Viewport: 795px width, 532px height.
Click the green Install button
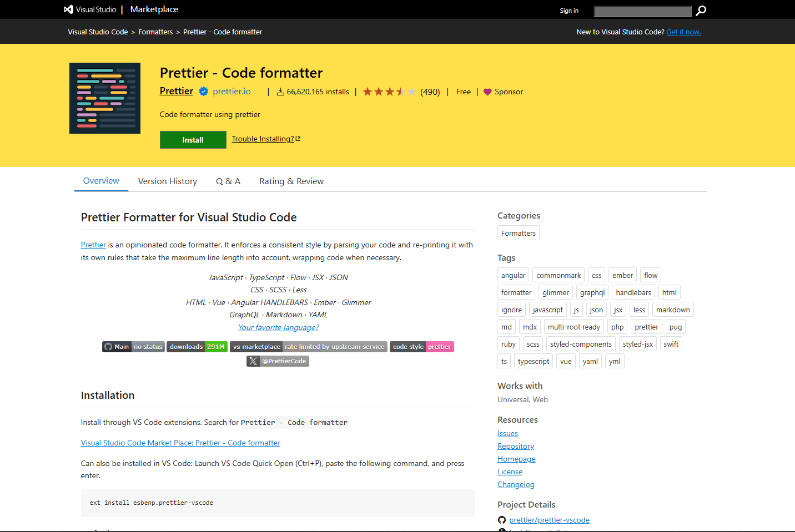193,139
